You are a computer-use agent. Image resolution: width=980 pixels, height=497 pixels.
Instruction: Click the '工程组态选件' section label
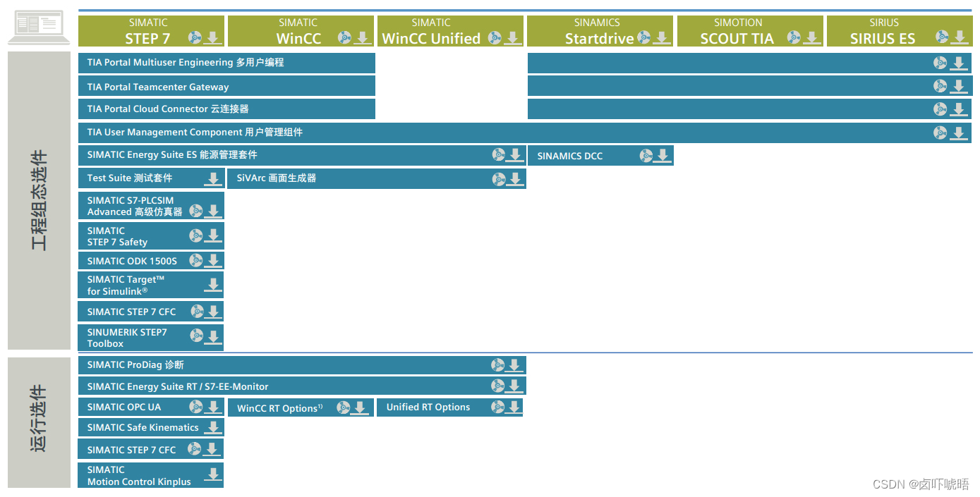click(39, 200)
